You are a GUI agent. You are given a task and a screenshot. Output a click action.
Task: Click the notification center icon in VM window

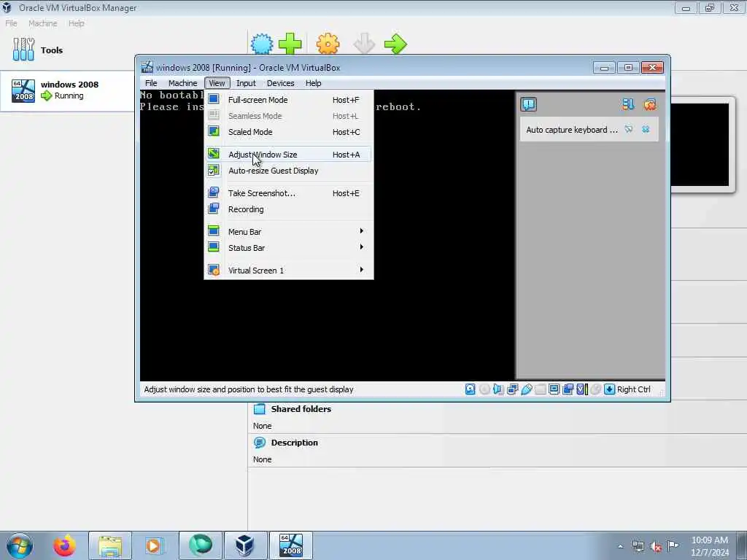pos(529,104)
